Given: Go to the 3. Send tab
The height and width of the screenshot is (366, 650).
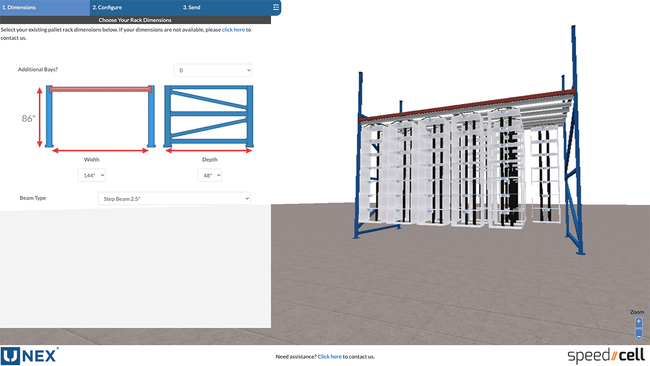Looking at the screenshot, I should pyautogui.click(x=224, y=7).
